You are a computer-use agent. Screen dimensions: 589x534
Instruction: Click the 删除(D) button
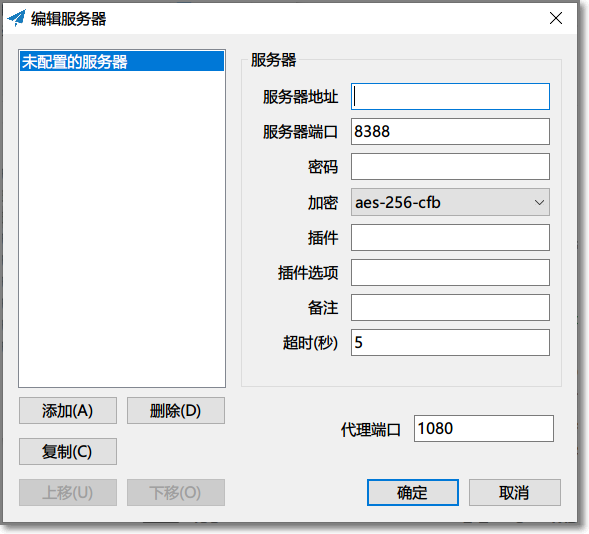tap(176, 410)
